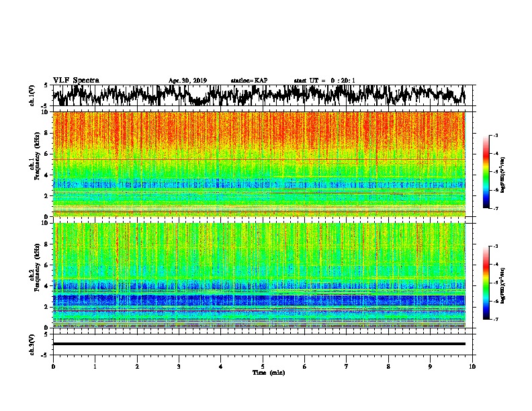Click time-axis tick label "4"

(x=221, y=367)
